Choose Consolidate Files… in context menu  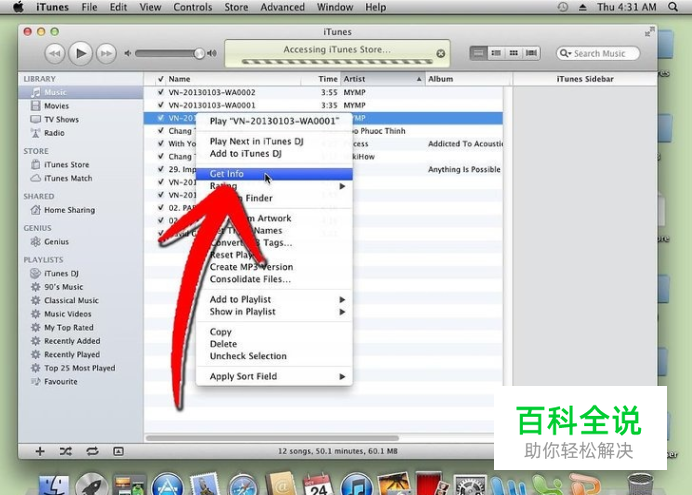274,279
